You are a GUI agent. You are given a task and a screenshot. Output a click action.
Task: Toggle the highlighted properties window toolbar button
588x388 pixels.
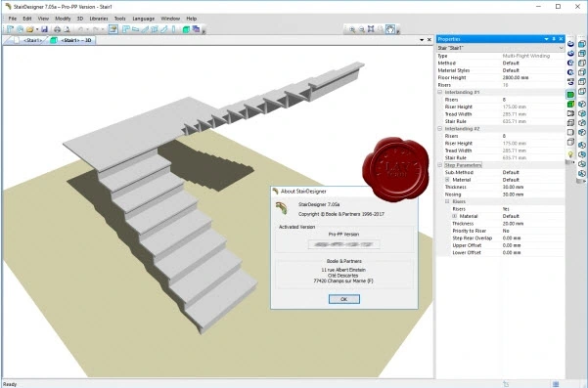(113, 29)
